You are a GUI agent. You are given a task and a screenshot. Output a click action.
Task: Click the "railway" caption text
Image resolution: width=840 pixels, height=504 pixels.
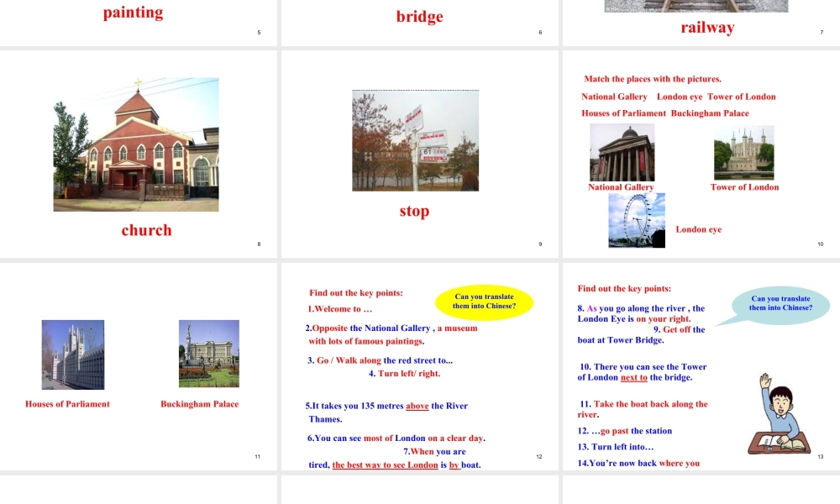coord(707,28)
